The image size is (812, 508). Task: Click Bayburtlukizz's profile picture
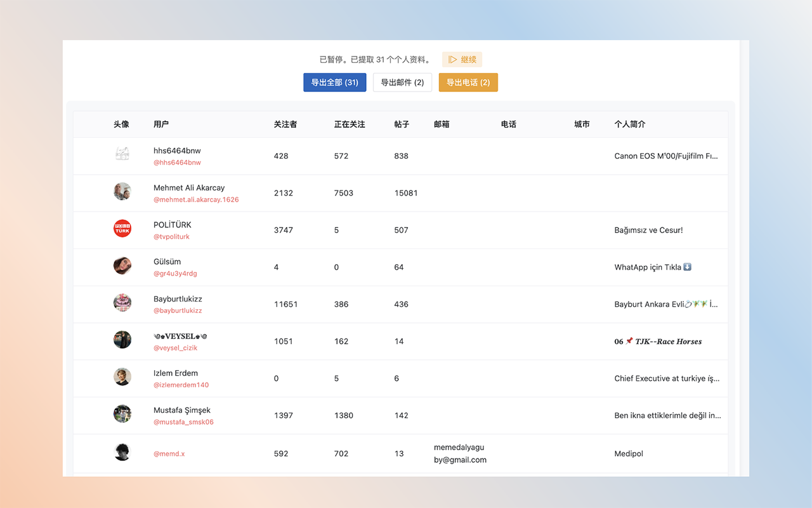122,304
